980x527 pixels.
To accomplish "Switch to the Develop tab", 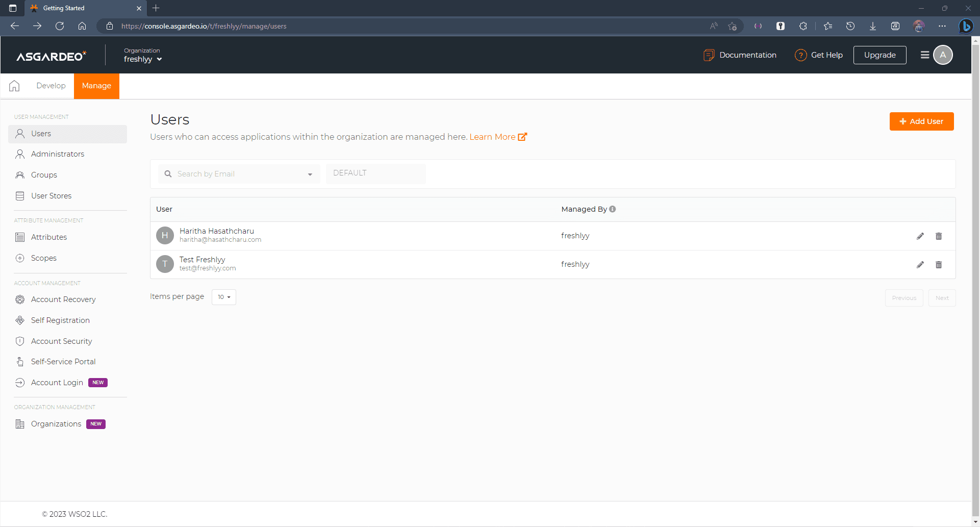I will click(51, 86).
